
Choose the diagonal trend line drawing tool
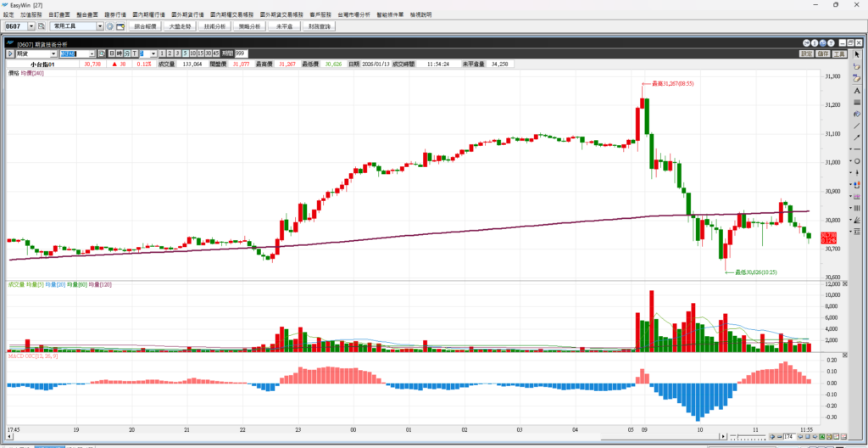coord(857,126)
